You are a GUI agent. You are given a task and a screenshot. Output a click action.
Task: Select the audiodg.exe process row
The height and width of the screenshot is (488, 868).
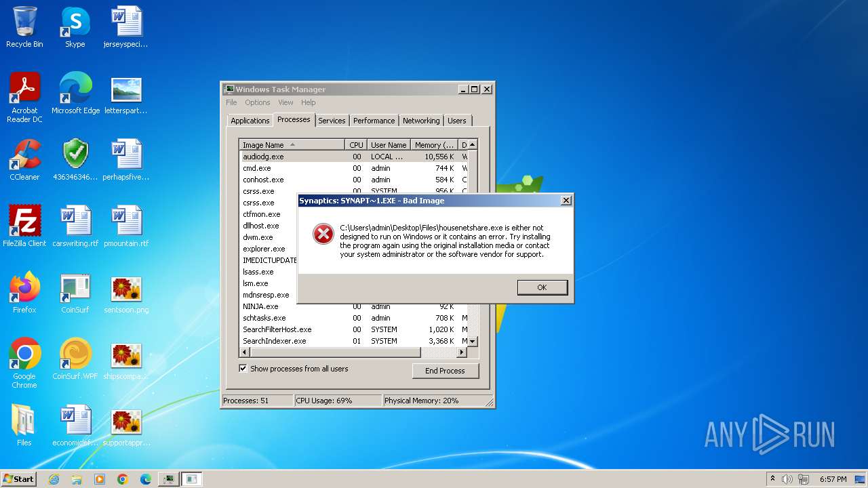click(x=353, y=157)
